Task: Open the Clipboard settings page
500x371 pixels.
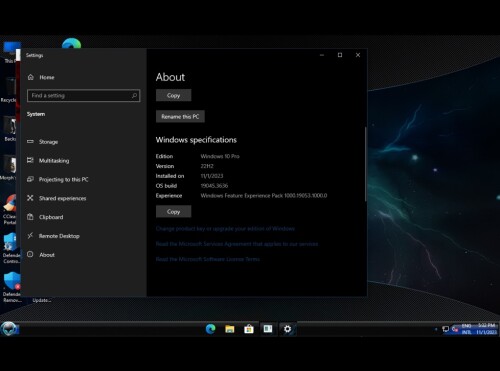Action: (x=45, y=217)
